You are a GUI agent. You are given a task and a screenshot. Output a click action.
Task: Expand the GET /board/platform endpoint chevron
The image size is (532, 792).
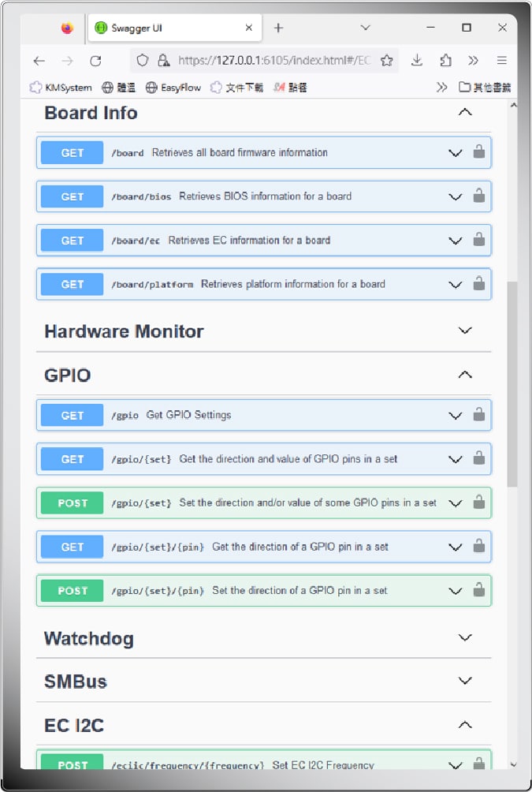tap(455, 285)
